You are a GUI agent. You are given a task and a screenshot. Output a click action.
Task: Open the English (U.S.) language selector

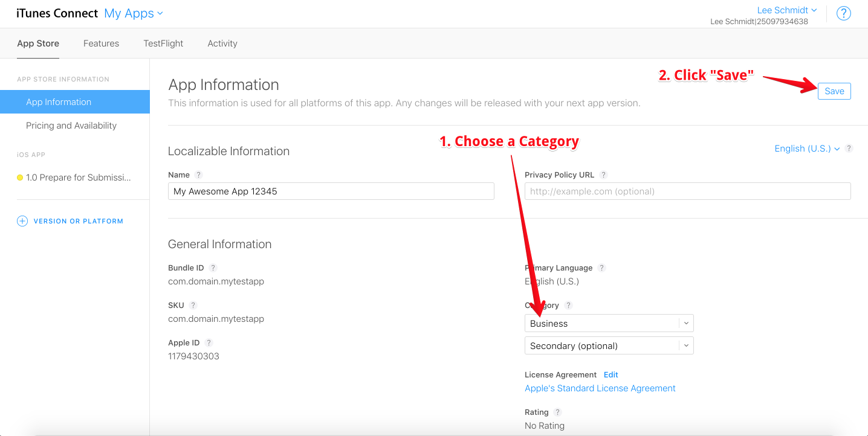click(807, 149)
